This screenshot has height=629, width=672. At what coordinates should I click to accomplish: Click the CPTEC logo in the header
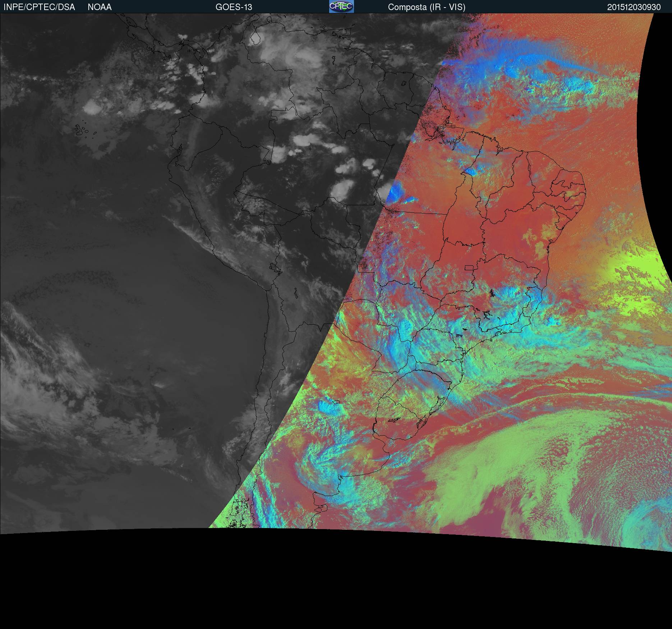click(x=341, y=6)
